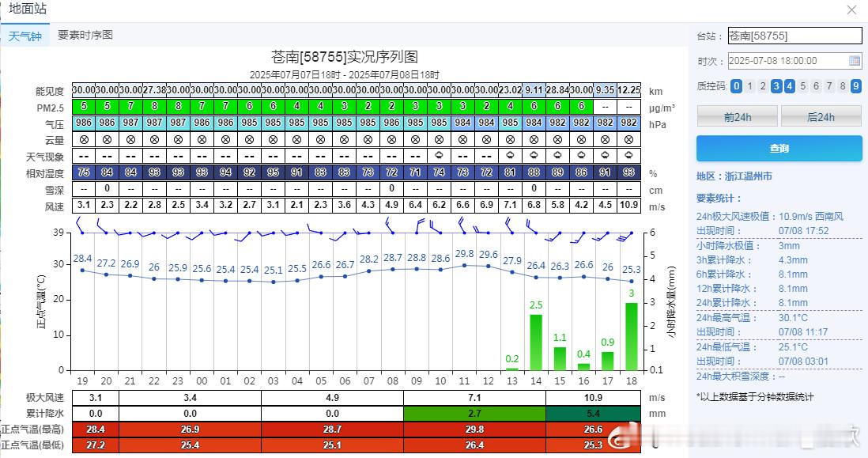Click the 累计降水 cell showing 2.7
This screenshot has width=868, height=458.
click(474, 414)
